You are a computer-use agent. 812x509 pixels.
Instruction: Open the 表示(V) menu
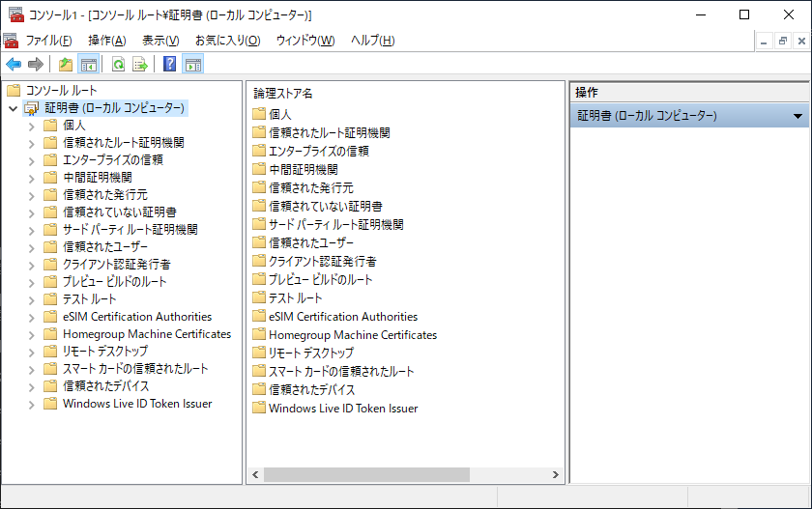coord(160,41)
